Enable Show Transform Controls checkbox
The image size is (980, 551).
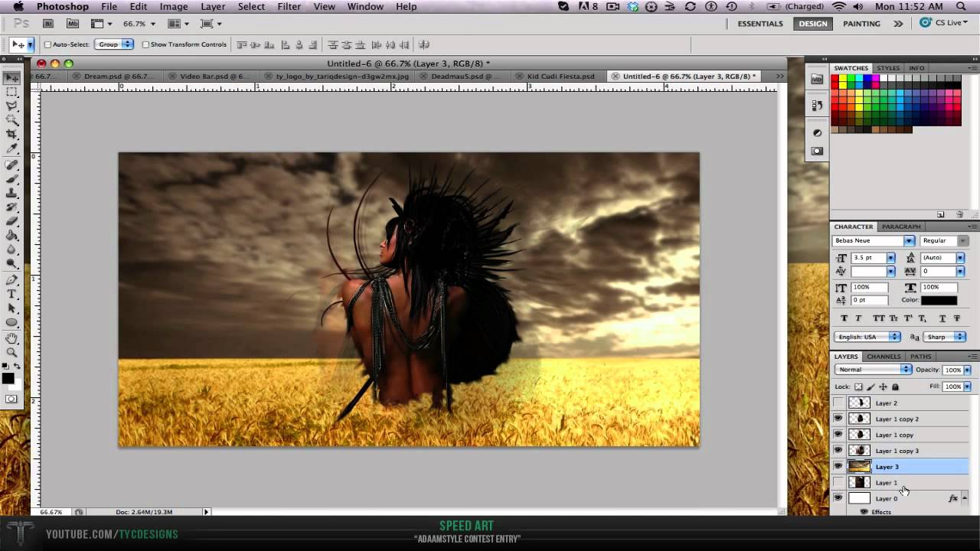pos(145,44)
